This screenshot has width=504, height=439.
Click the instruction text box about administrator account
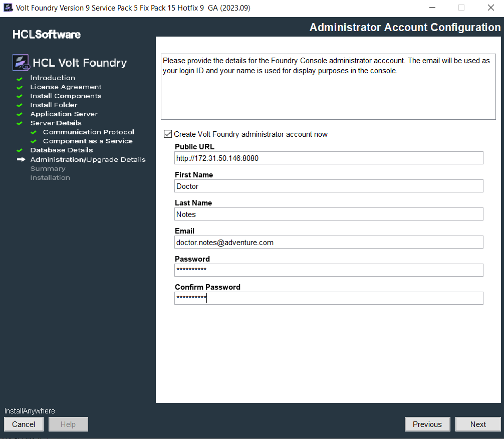[x=328, y=87]
